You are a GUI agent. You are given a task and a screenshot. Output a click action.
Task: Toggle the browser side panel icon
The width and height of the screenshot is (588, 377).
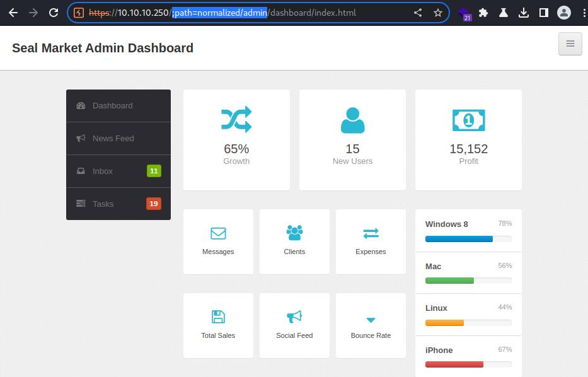[x=543, y=13]
